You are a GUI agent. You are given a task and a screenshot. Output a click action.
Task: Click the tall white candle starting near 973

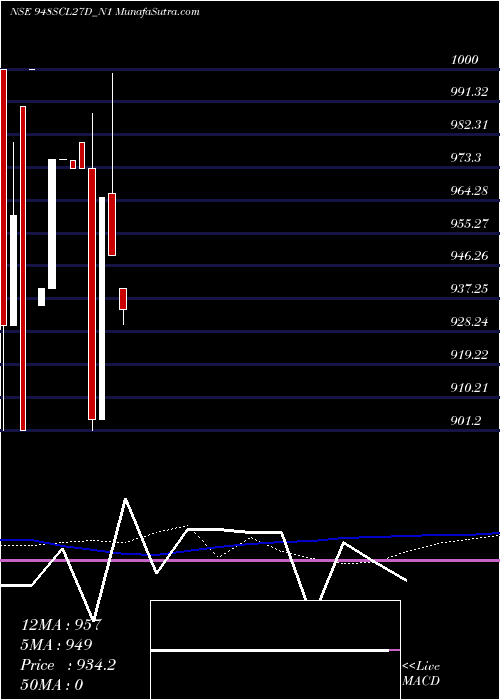click(52, 224)
